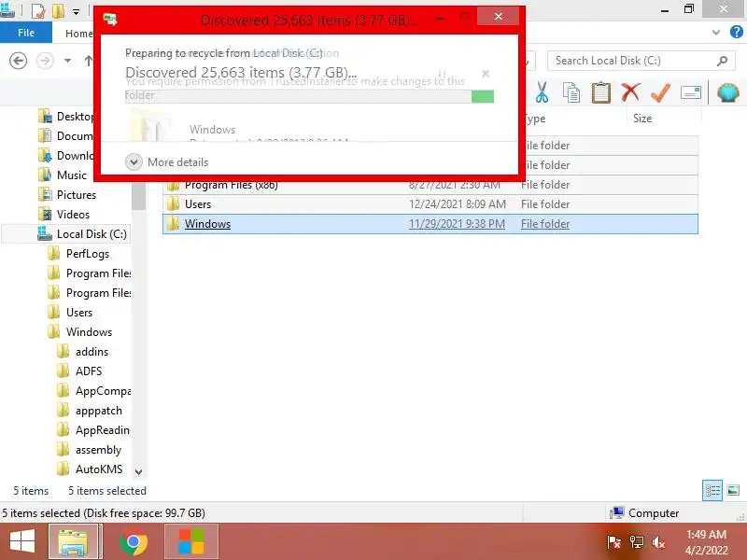Screen dimensions: 747x560
Task: Select PerfLogs in the navigation tree
Action: click(x=78, y=253)
